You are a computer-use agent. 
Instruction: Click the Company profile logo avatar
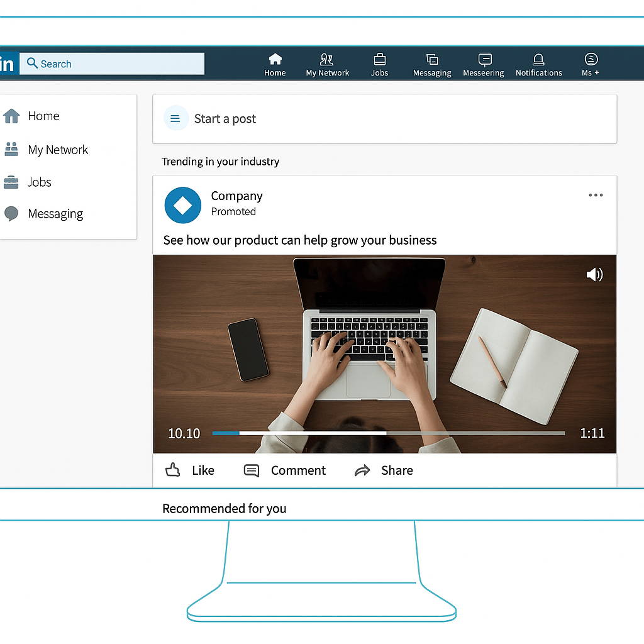pos(182,205)
